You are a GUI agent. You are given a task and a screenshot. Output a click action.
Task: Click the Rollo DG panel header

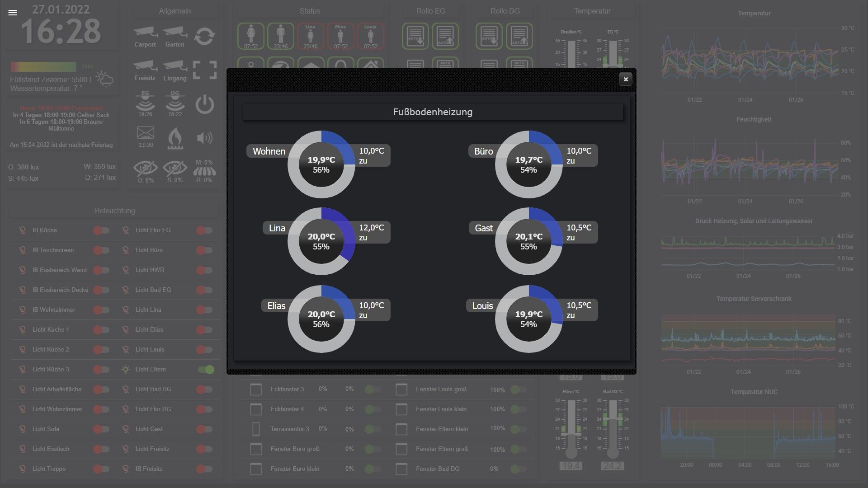tap(505, 11)
